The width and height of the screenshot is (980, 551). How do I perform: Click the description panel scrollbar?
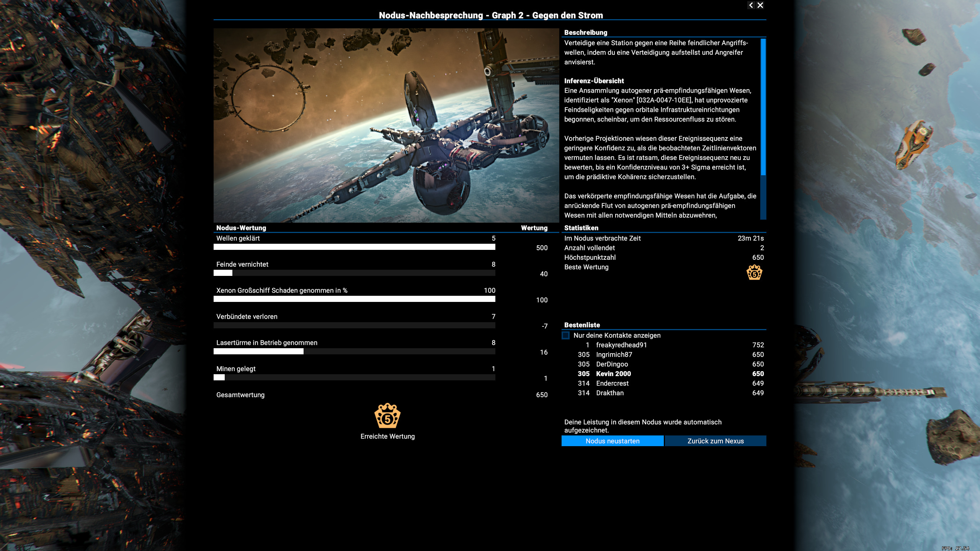pyautogui.click(x=763, y=129)
